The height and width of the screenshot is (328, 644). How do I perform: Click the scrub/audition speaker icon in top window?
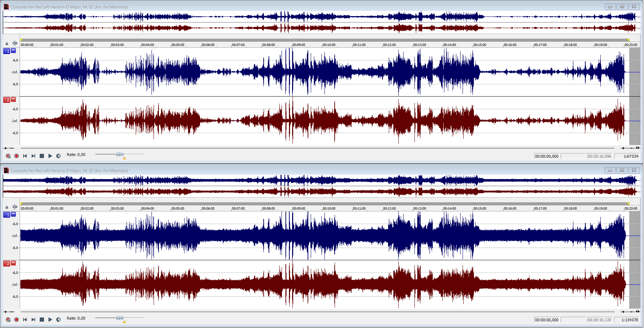[59, 156]
